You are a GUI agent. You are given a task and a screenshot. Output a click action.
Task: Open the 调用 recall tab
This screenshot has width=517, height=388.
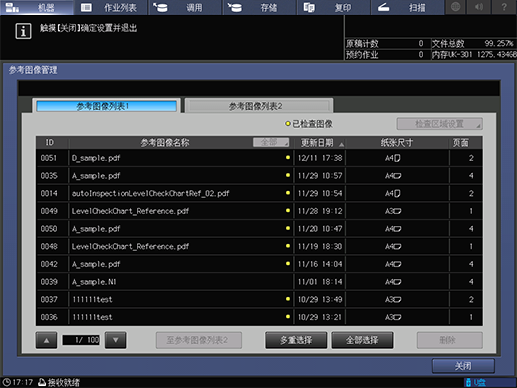(185, 7)
